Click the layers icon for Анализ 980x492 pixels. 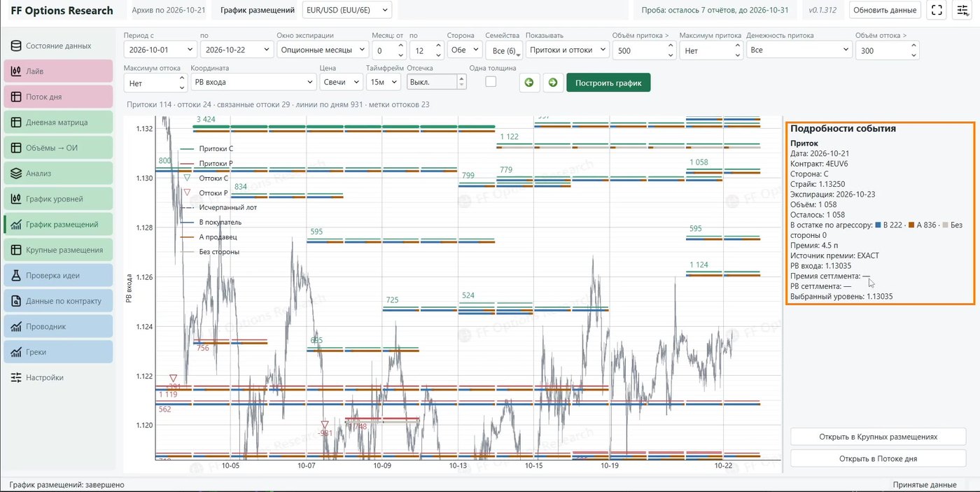click(x=15, y=174)
